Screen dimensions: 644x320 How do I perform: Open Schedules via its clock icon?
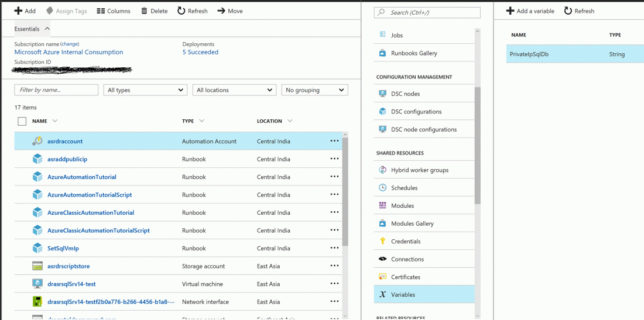tap(382, 188)
